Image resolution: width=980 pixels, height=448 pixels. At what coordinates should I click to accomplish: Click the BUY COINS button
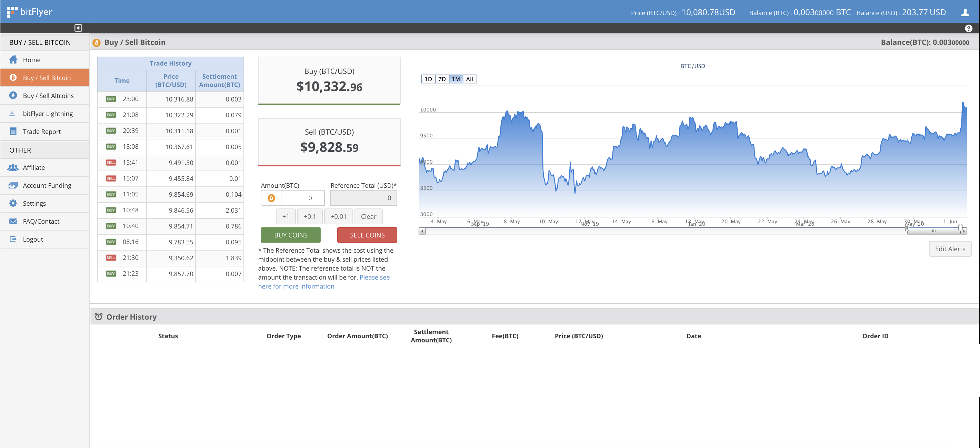pos(291,235)
